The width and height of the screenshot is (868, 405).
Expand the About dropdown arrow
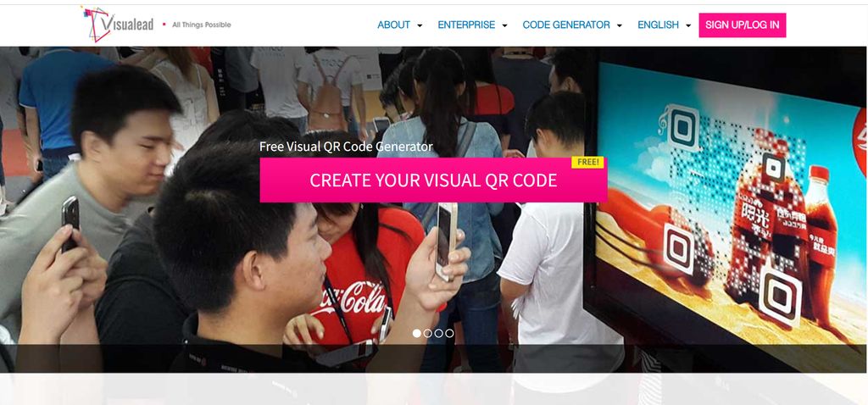(x=420, y=25)
